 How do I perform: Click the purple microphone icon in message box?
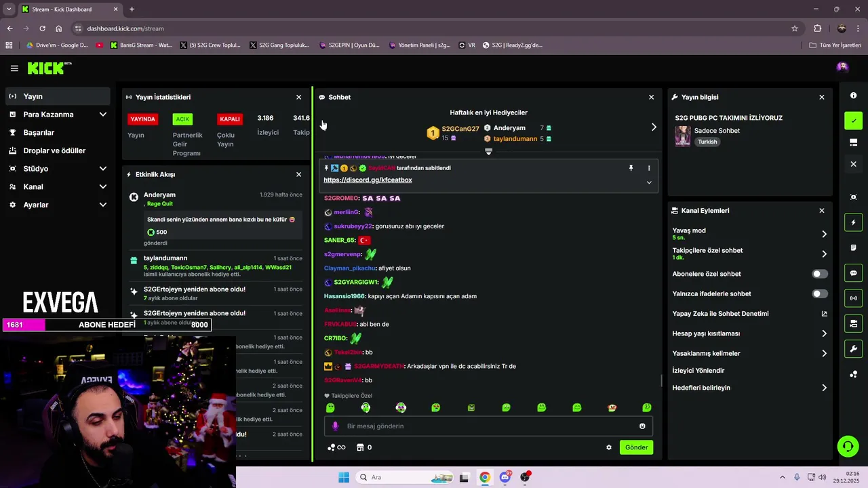pos(336,426)
